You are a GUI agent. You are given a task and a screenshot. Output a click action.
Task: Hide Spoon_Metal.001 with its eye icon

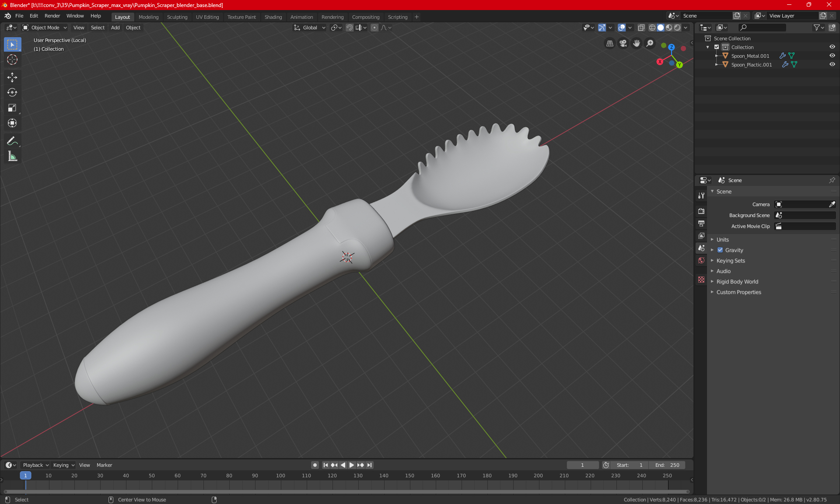coord(832,56)
